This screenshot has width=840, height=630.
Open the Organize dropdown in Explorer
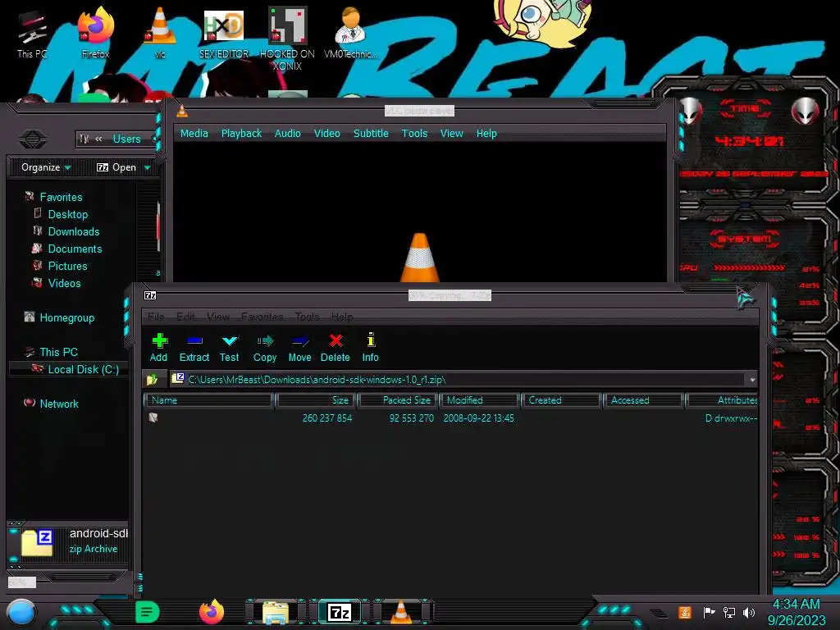point(46,167)
